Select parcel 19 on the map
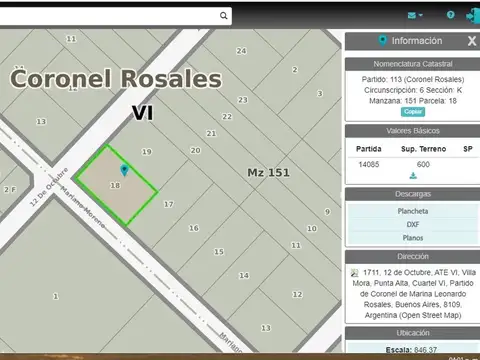Image resolution: width=480 pixels, height=360 pixels. 147,152
